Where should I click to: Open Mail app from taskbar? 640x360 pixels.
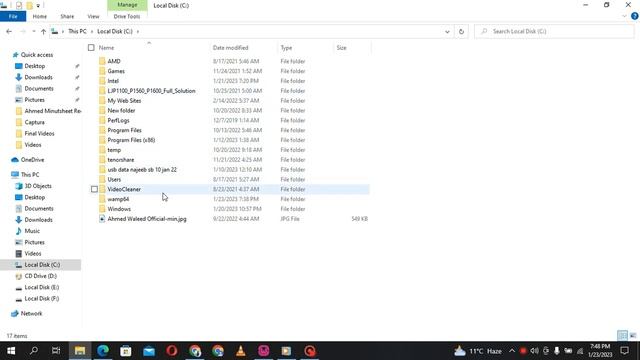(149, 351)
